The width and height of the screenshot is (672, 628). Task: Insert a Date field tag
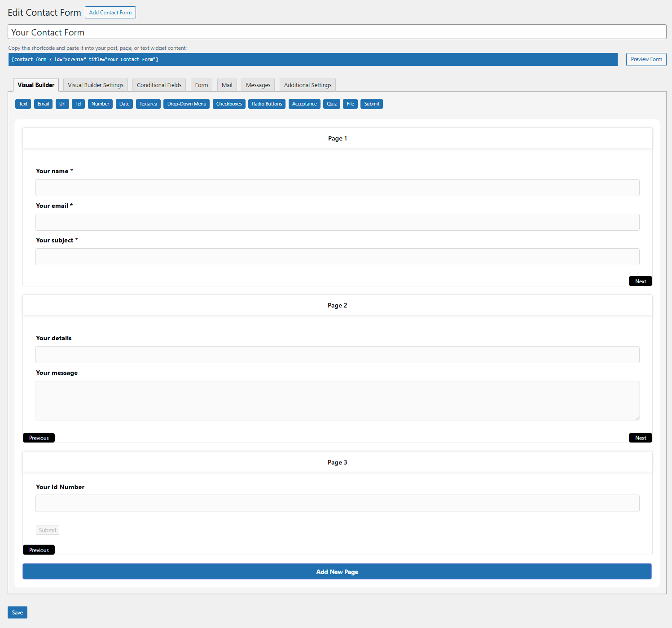click(x=124, y=104)
